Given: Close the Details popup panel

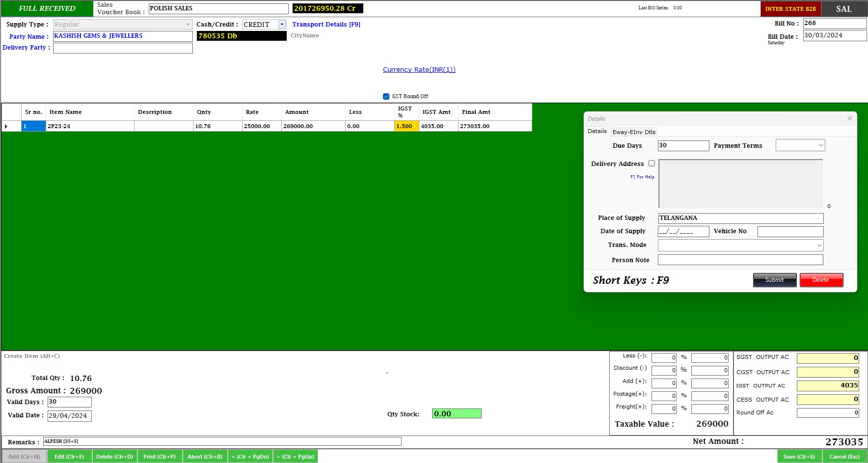Looking at the screenshot, I should point(849,118).
